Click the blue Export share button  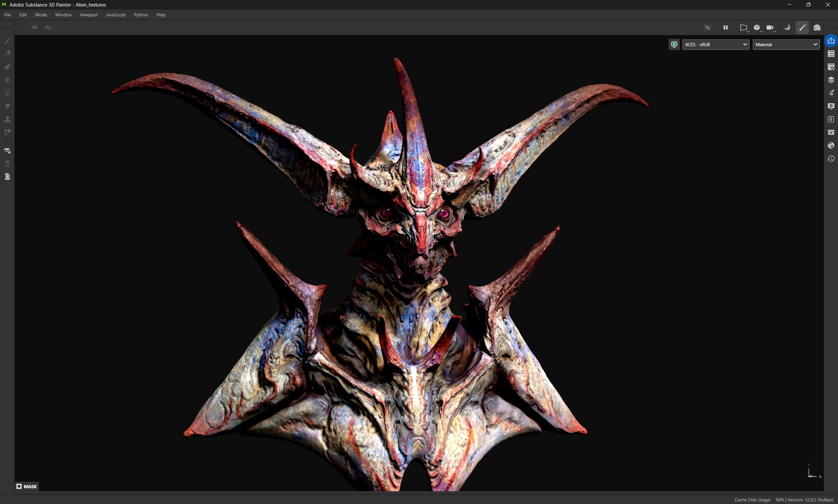[x=831, y=41]
